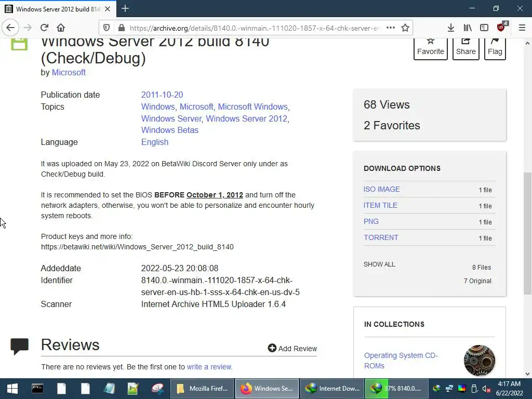Switch to Internet Download Manager window
Screen dimensions: 532x399
click(x=332, y=389)
